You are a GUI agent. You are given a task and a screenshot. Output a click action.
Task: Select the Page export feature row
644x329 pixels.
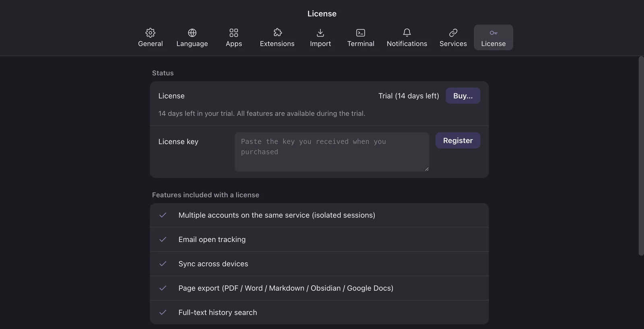coord(319,288)
